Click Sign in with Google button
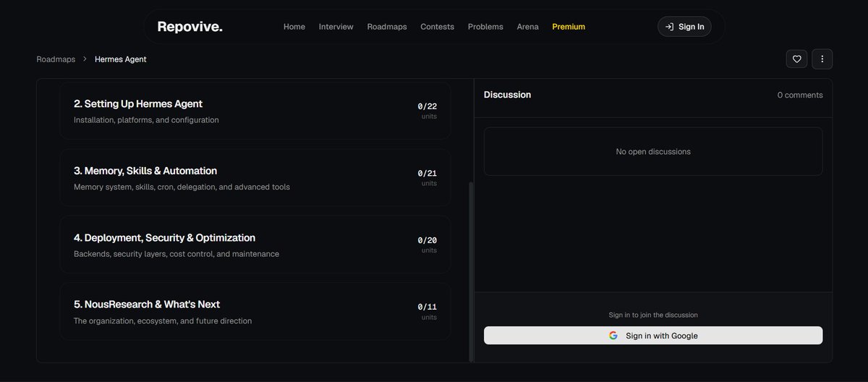This screenshot has height=382, width=868. coord(653,336)
